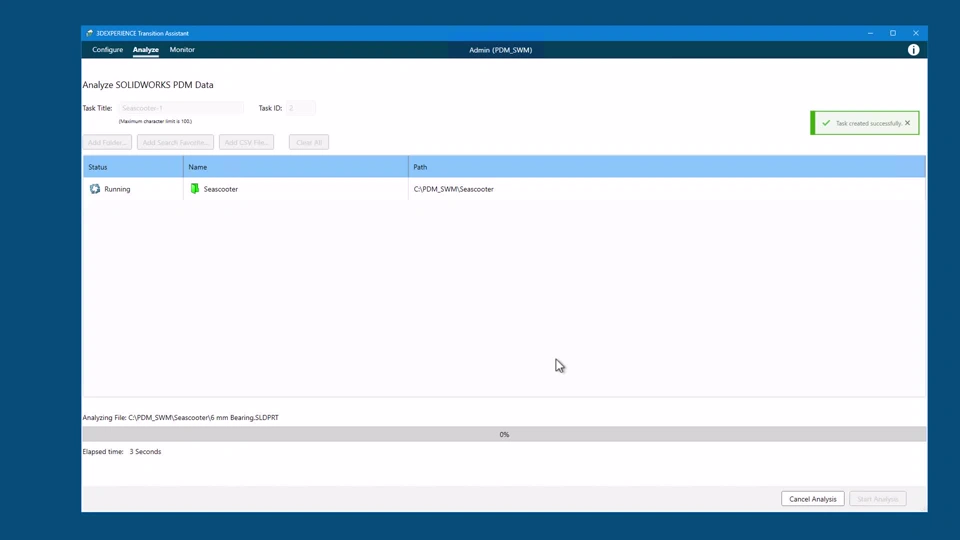
Task: Click the Task Title input field
Action: pyautogui.click(x=181, y=108)
